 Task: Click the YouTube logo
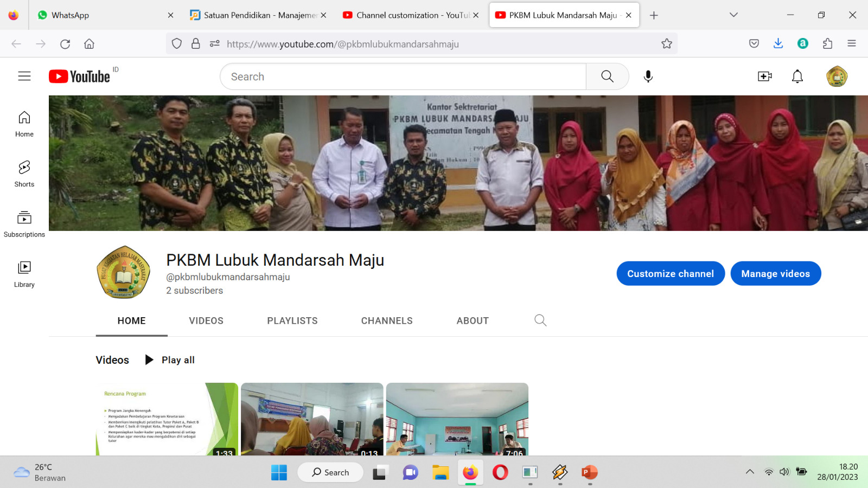click(80, 76)
